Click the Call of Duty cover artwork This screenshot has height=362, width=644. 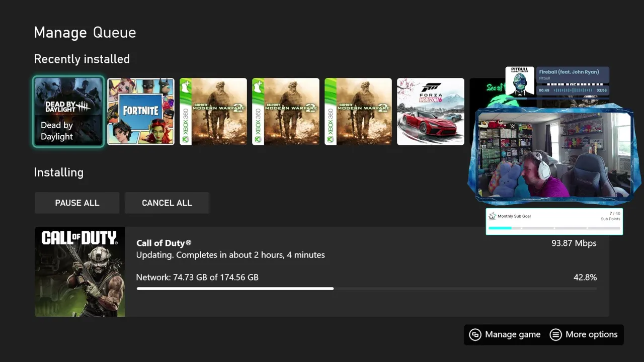(x=80, y=272)
